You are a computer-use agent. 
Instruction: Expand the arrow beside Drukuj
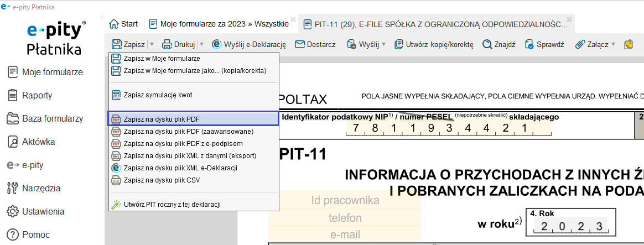tap(201, 44)
